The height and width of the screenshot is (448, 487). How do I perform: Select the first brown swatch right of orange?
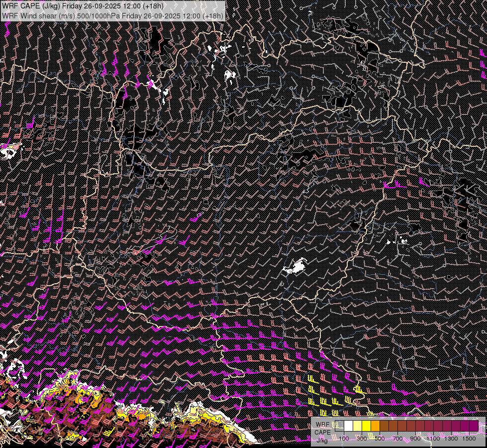(384, 426)
